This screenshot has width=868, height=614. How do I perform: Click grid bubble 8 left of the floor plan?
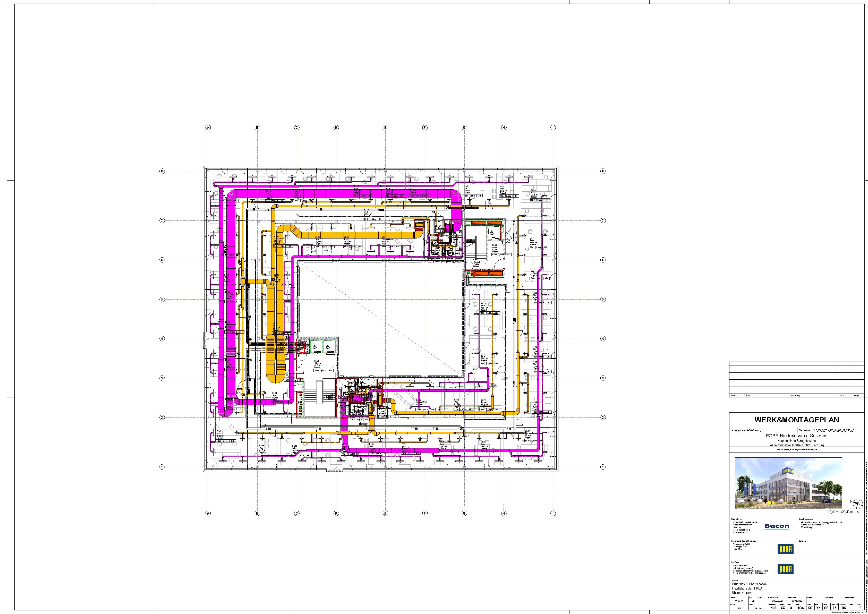(162, 171)
